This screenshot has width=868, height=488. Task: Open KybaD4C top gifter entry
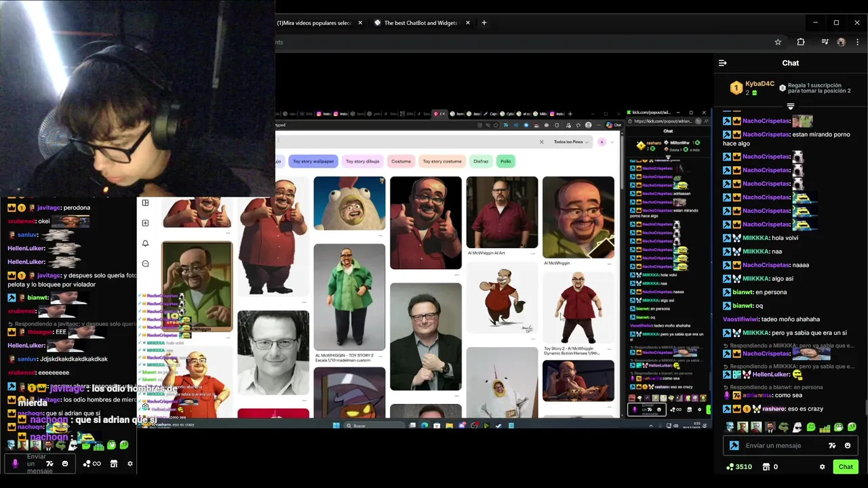[x=752, y=88]
